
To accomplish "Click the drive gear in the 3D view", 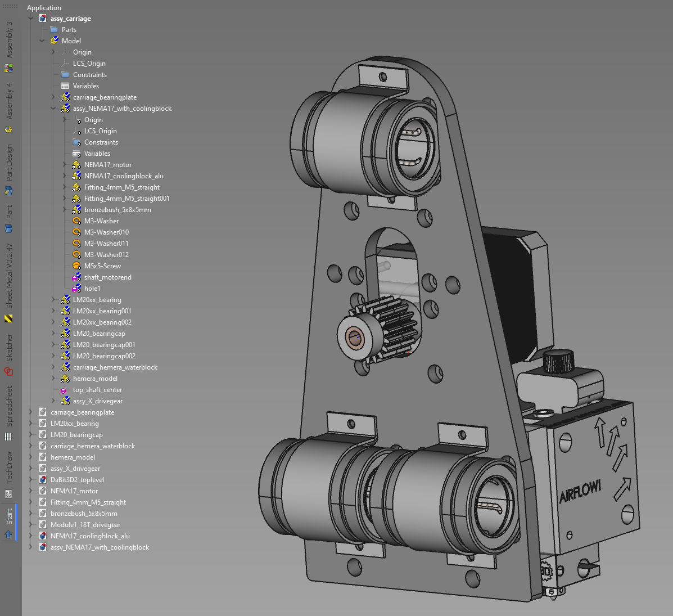I will (x=388, y=329).
